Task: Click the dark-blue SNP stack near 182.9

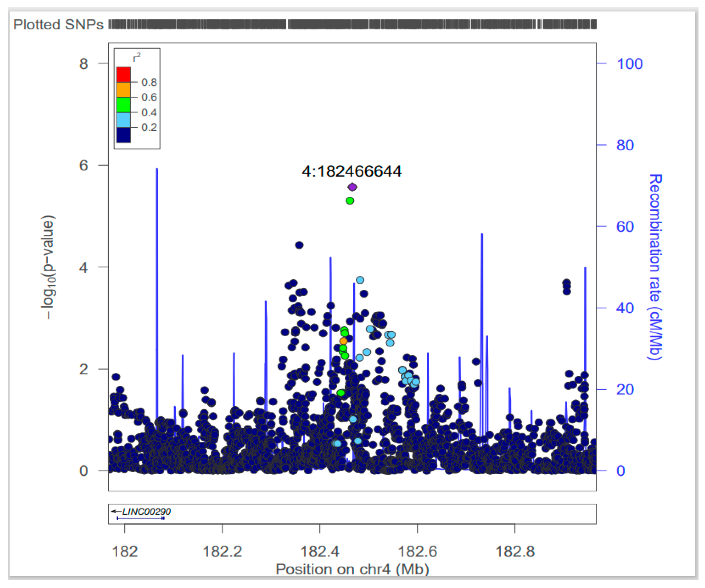Action: coord(567,287)
